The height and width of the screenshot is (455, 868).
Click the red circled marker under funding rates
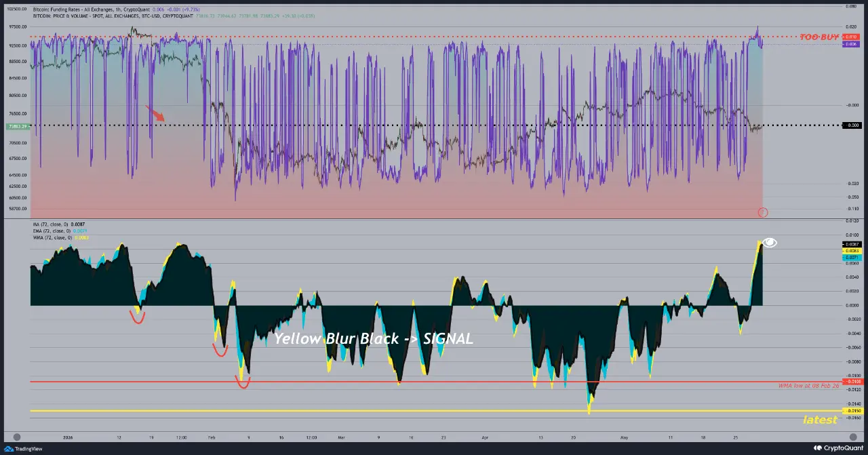pyautogui.click(x=763, y=212)
